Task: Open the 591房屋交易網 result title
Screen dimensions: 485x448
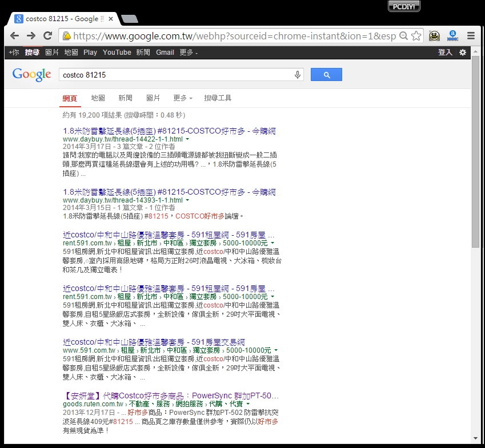Action: [154, 342]
